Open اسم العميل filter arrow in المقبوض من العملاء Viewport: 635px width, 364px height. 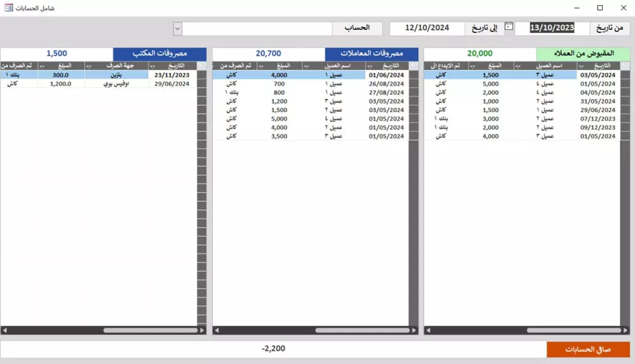click(x=518, y=67)
